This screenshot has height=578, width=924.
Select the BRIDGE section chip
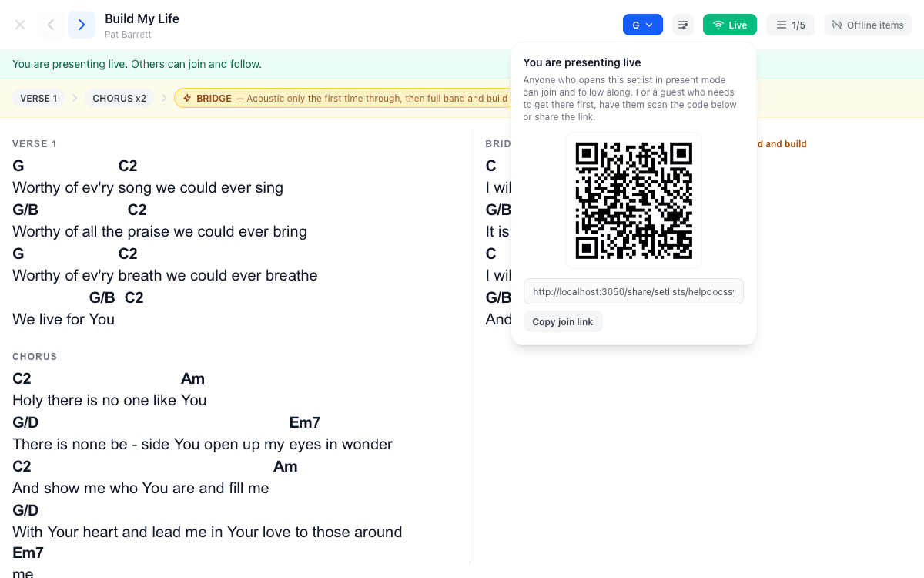(x=343, y=98)
